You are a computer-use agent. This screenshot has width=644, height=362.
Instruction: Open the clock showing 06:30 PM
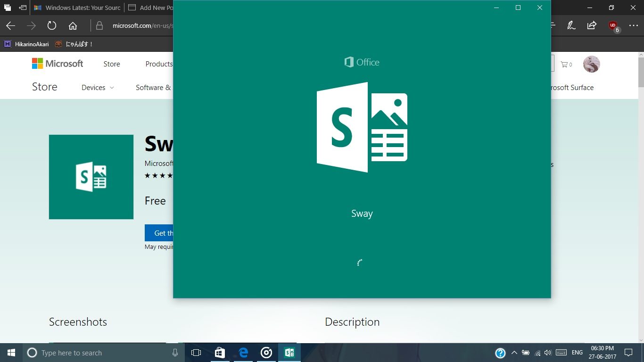click(602, 353)
